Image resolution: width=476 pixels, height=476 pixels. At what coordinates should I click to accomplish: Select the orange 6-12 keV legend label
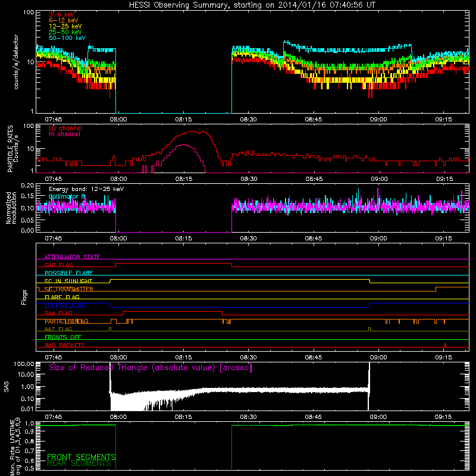coord(64,20)
